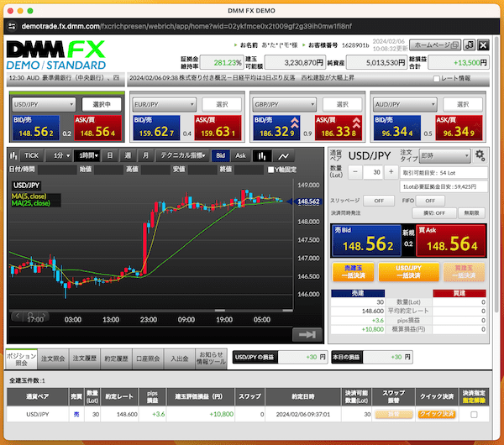
Task: Toggle FIFO OFF button
Action: coord(430,201)
